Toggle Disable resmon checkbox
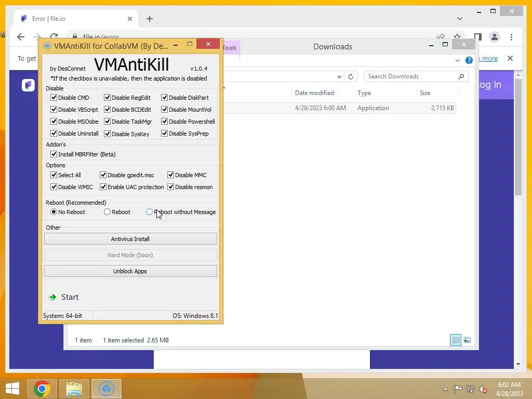 (170, 187)
